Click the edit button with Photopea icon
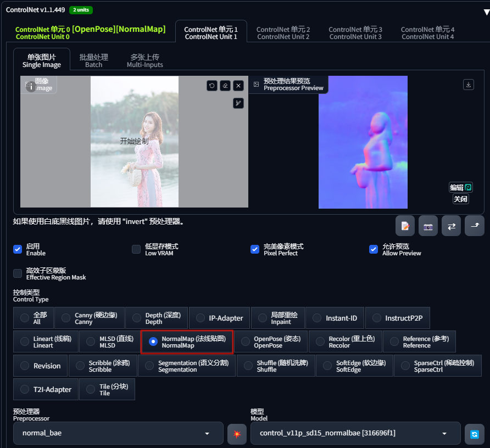This screenshot has height=448, width=490. click(x=461, y=187)
